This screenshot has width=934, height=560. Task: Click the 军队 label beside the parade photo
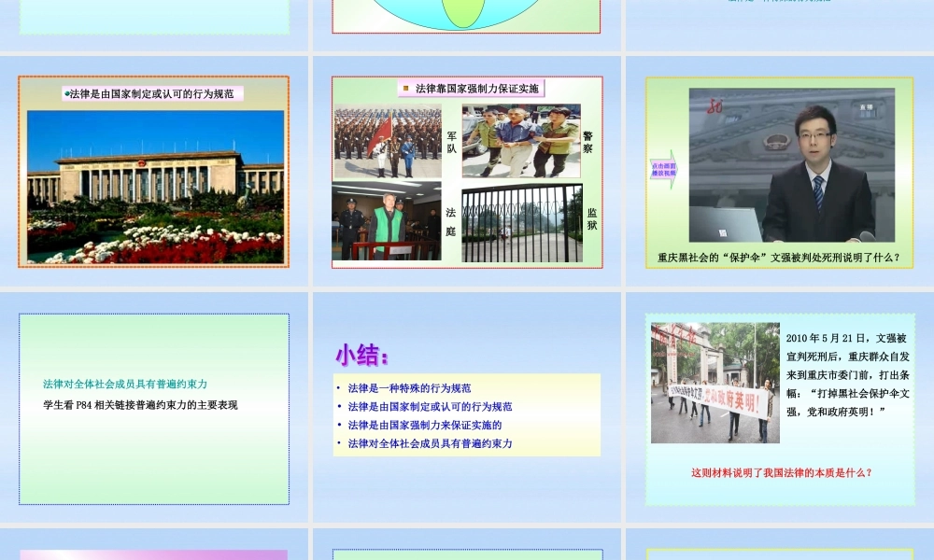pos(452,142)
